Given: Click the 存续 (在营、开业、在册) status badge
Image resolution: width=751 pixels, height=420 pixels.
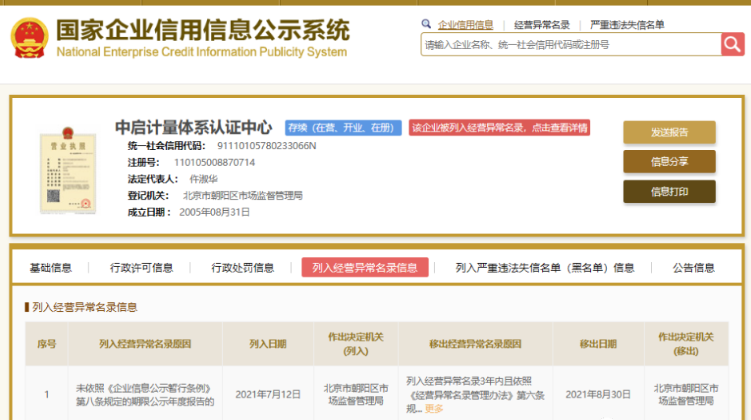Looking at the screenshot, I should pyautogui.click(x=343, y=128).
